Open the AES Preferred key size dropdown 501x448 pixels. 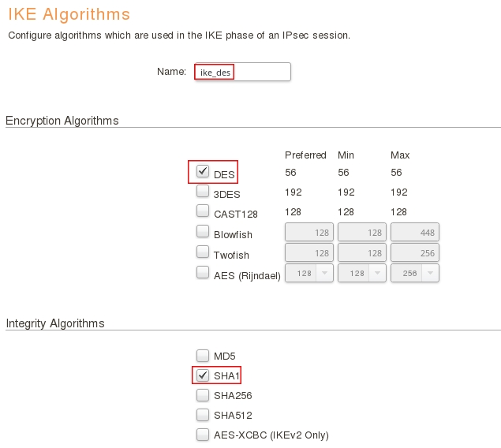(309, 273)
